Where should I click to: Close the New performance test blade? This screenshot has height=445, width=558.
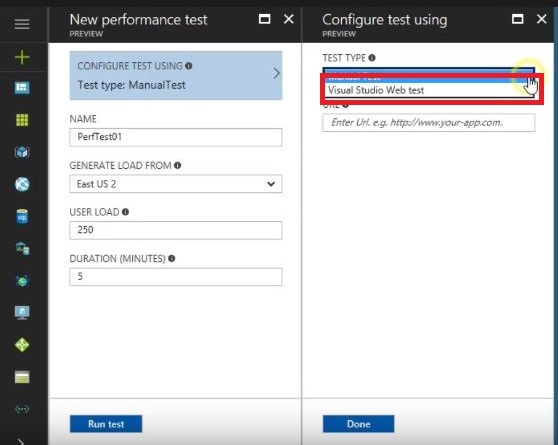289,19
